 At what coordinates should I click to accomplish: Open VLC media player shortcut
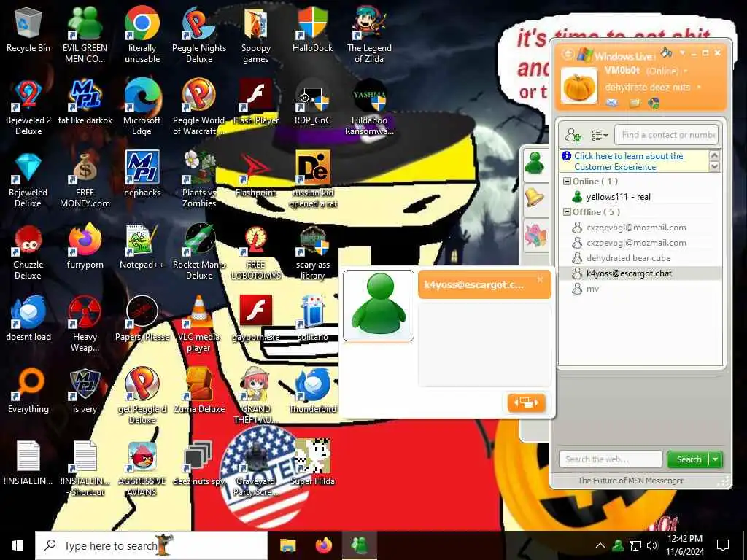pyautogui.click(x=198, y=324)
